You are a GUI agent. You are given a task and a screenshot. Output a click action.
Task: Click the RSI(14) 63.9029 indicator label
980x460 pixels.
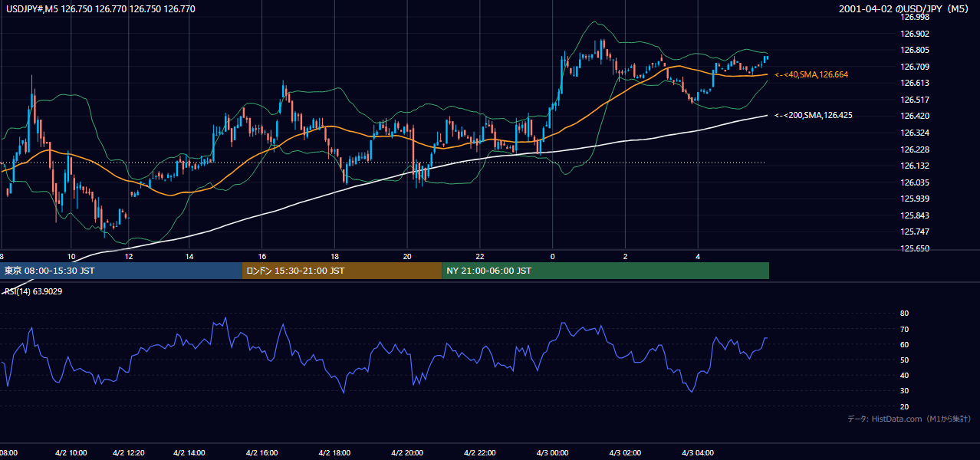coord(34,291)
